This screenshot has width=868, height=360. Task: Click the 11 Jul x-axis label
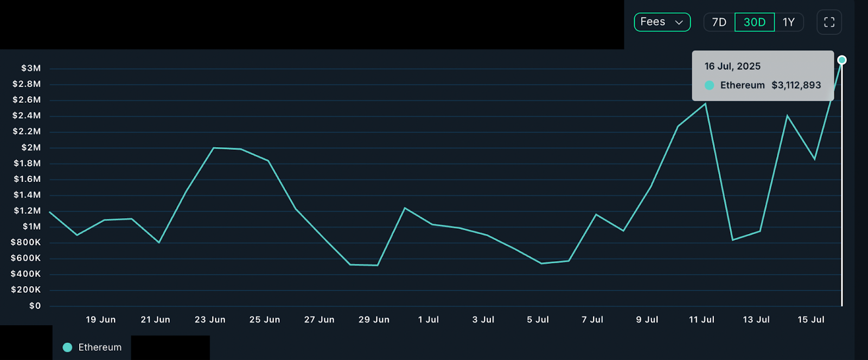point(701,320)
